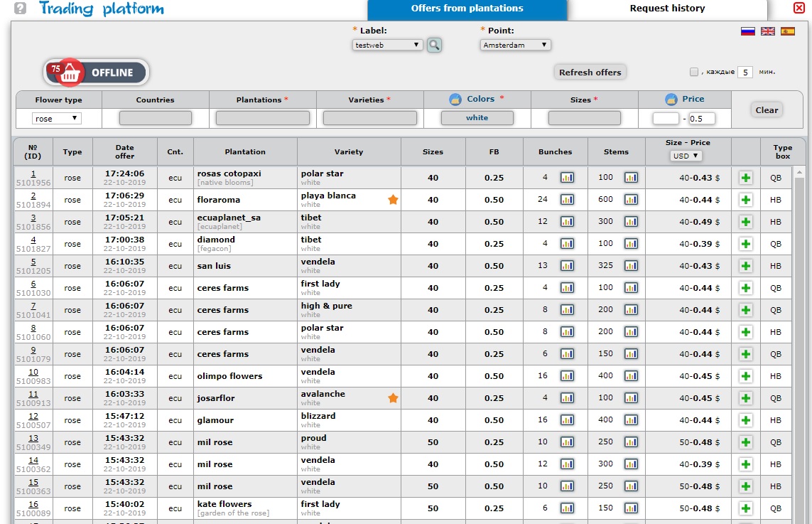Click the white color filter swatch
The width and height of the screenshot is (812, 524).
477,118
